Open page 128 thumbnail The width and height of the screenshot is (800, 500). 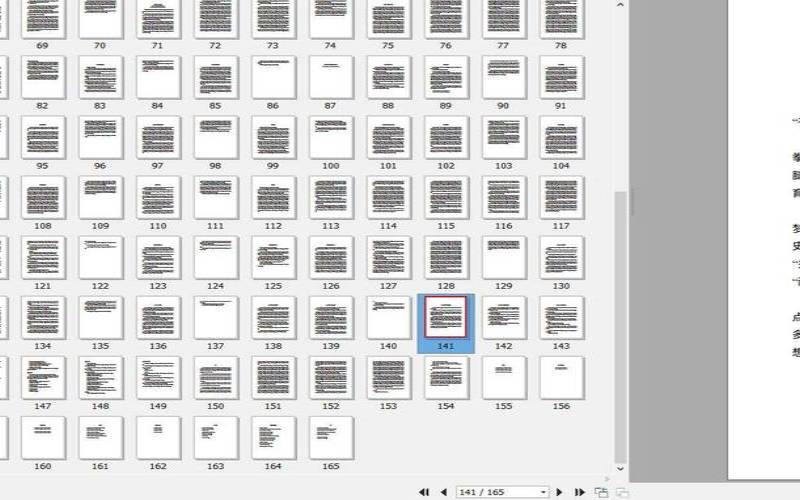(445, 258)
